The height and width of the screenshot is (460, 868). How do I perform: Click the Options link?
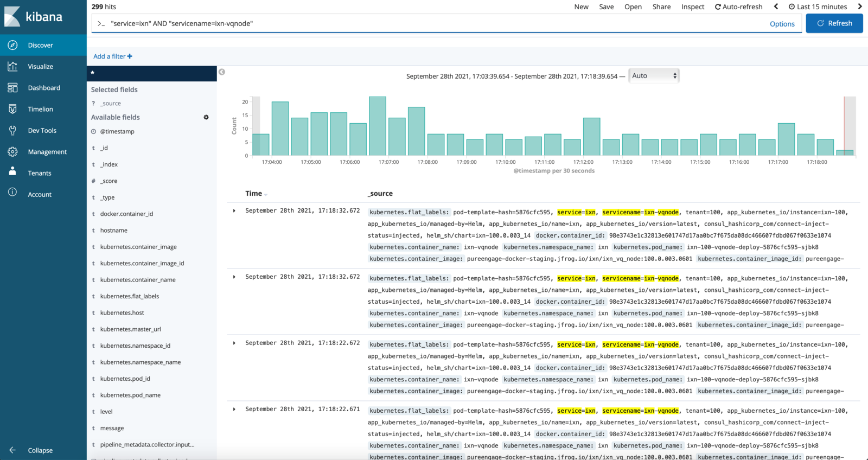click(x=782, y=24)
